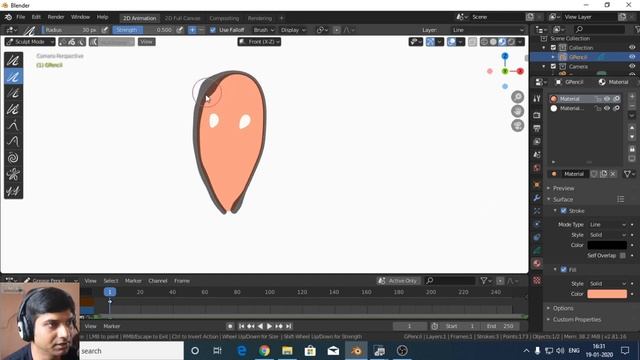Click the Active Only button in dopesheet

[x=398, y=281]
